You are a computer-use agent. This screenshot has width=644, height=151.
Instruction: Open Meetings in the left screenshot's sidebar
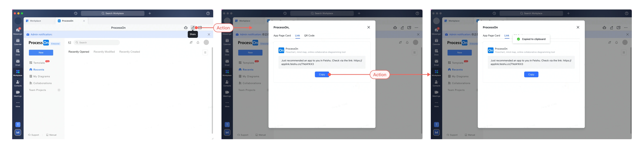18,94
